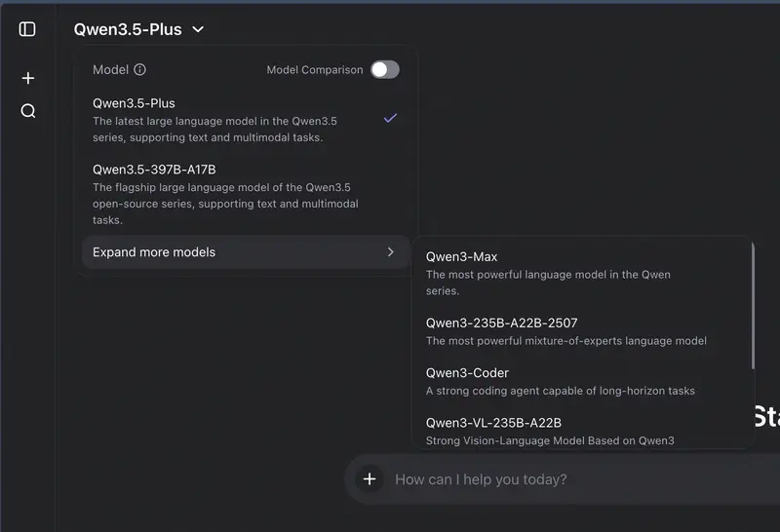Choose the Qwen3-VL-235B-A22B model

(x=493, y=423)
